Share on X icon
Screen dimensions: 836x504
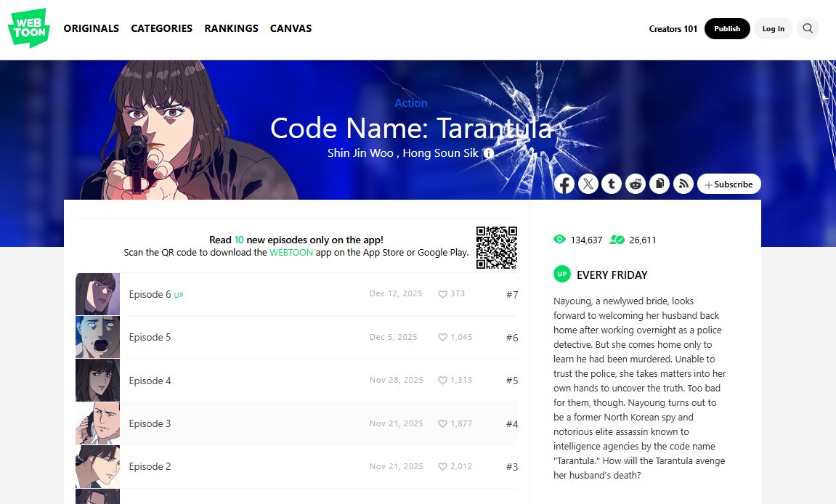pos(588,184)
